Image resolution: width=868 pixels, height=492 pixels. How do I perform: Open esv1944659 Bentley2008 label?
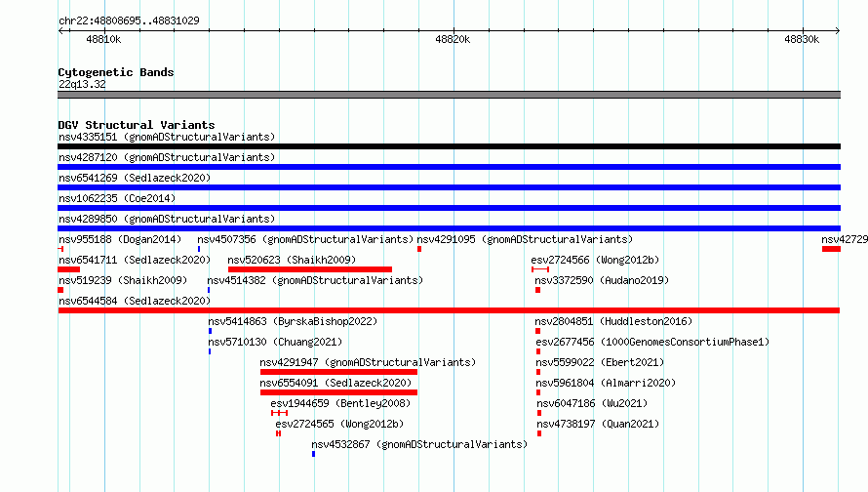click(340, 403)
